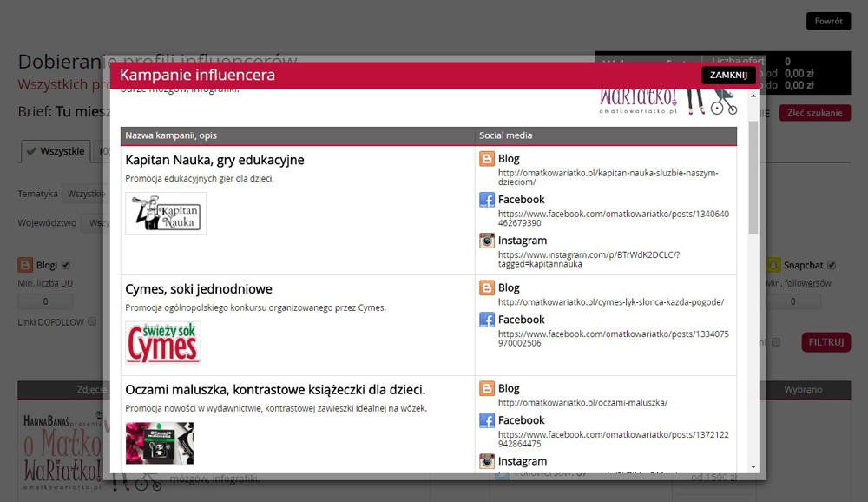The width and height of the screenshot is (868, 502).
Task: Open the kapitan-nauka-sluzbie blog link
Action: click(x=608, y=177)
